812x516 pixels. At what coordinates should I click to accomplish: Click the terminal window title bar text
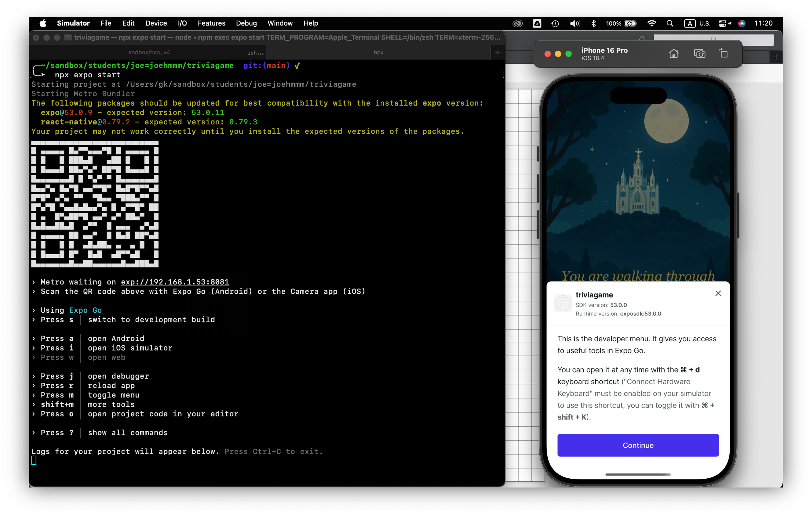click(287, 37)
